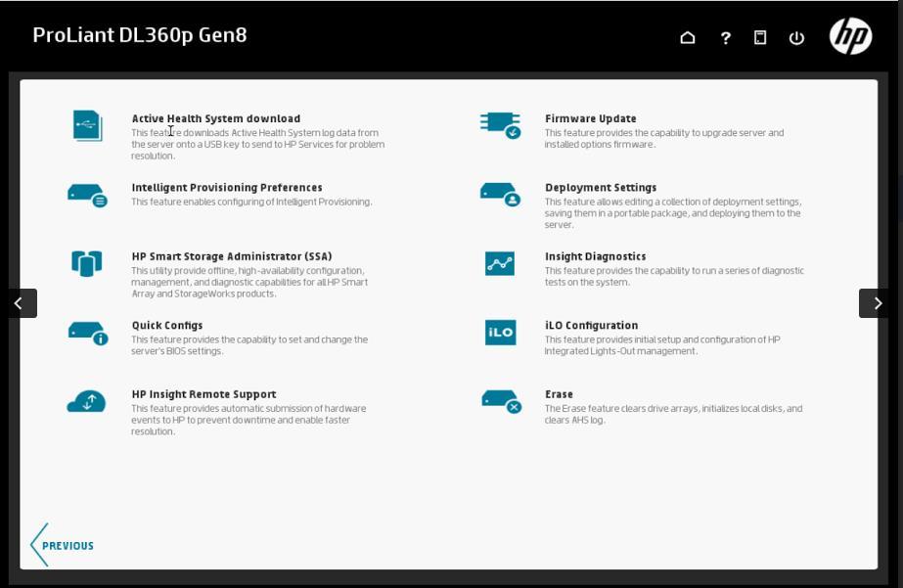Viewport: 903px width, 588px height.
Task: Click the Firmware Update title
Action: point(590,118)
